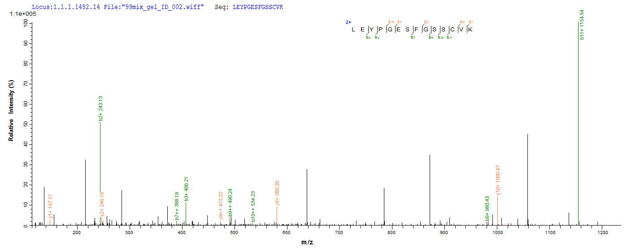Click the b11+ 1154.54 peak label
Screen dimensions: 644x252
click(x=582, y=25)
